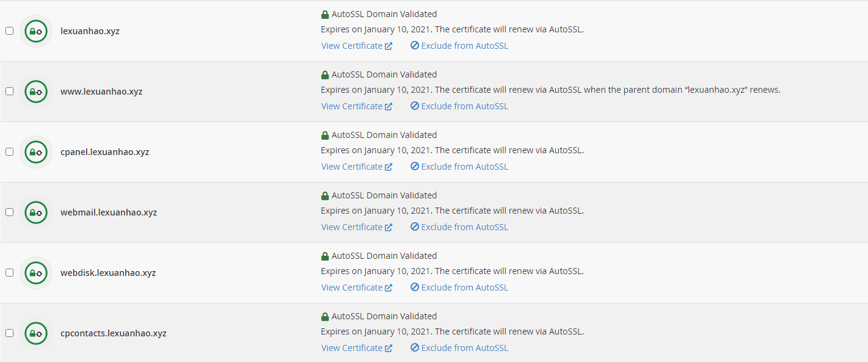Viewport: 868px width, 362px height.
Task: Open View Certificate for cpanel.lexuanhao.xyz
Action: [x=357, y=167]
